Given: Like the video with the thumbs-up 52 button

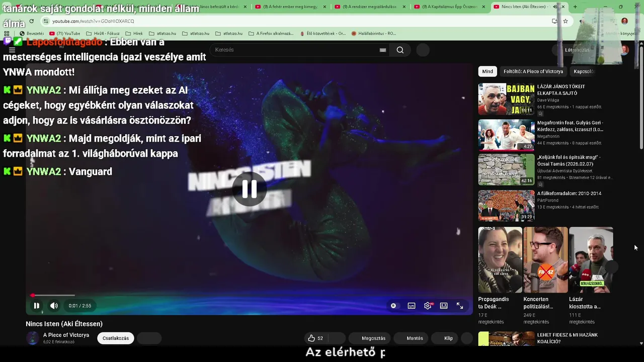Looking at the screenshot, I should [x=316, y=338].
